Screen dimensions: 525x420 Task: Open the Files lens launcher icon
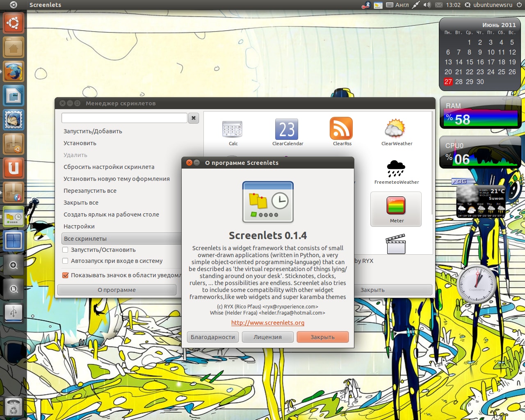tap(14, 289)
